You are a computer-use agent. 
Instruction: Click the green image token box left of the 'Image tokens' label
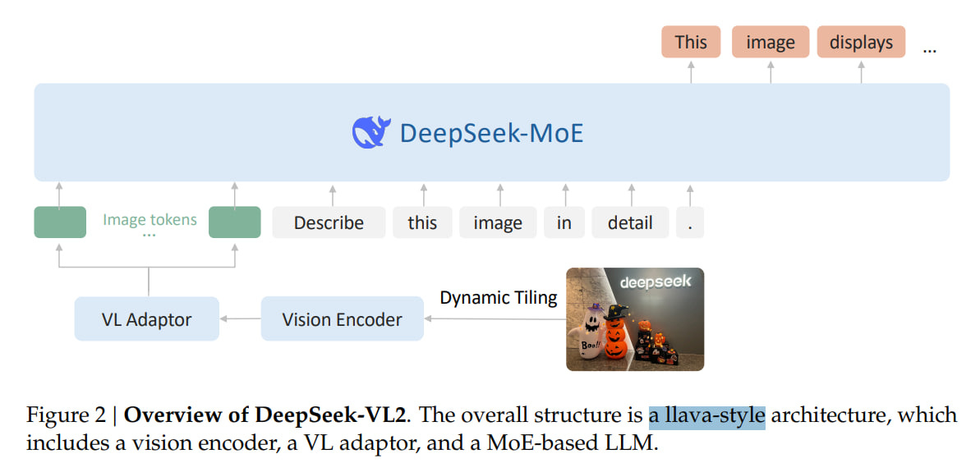coord(60,222)
